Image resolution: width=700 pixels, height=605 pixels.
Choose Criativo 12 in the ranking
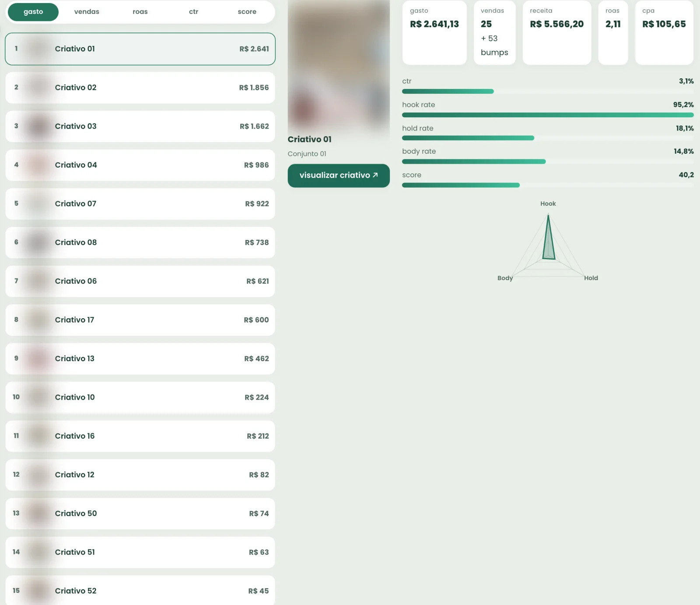tap(140, 475)
